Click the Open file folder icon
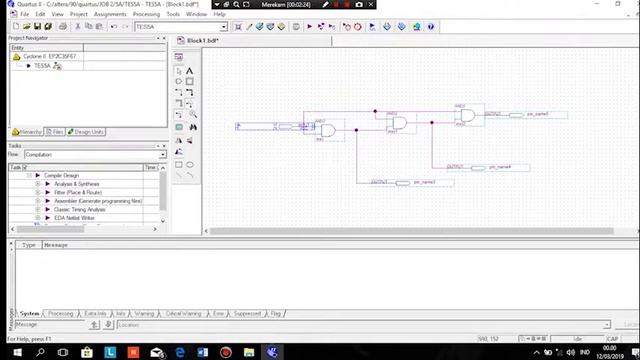This screenshot has height=360, width=640. point(27,27)
